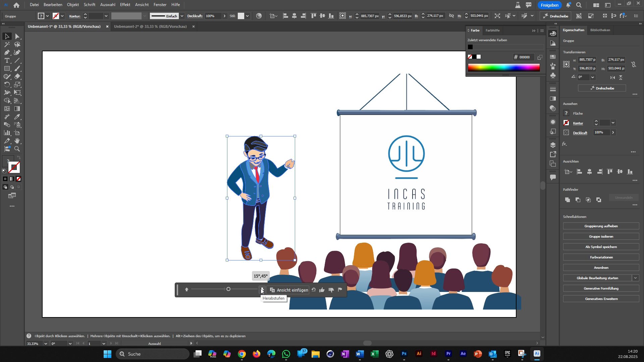Toggle constrain proportions link in Transformieren section
The image size is (644, 362).
[x=634, y=64]
